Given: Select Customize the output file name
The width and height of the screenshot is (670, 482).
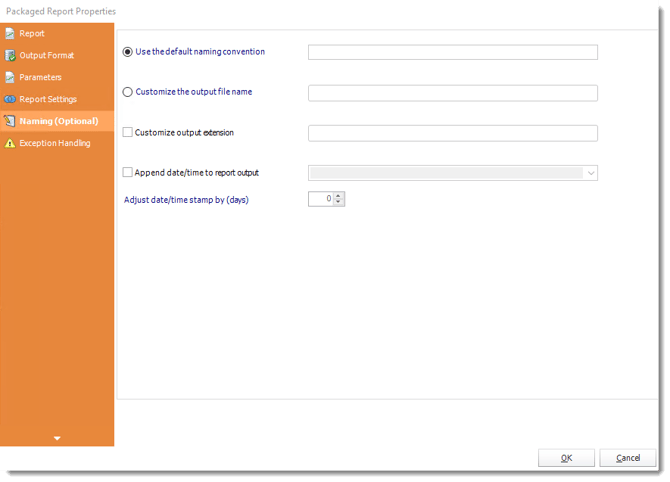Looking at the screenshot, I should pos(127,92).
